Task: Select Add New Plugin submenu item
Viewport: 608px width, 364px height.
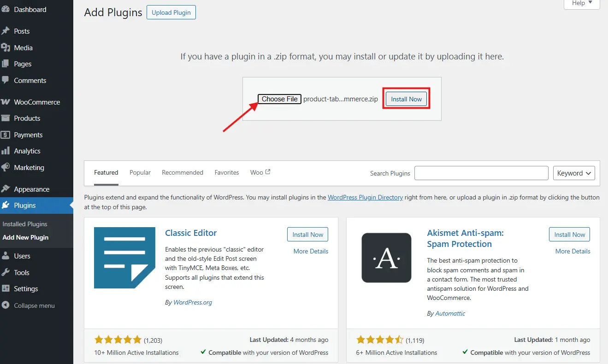Action: coord(25,237)
